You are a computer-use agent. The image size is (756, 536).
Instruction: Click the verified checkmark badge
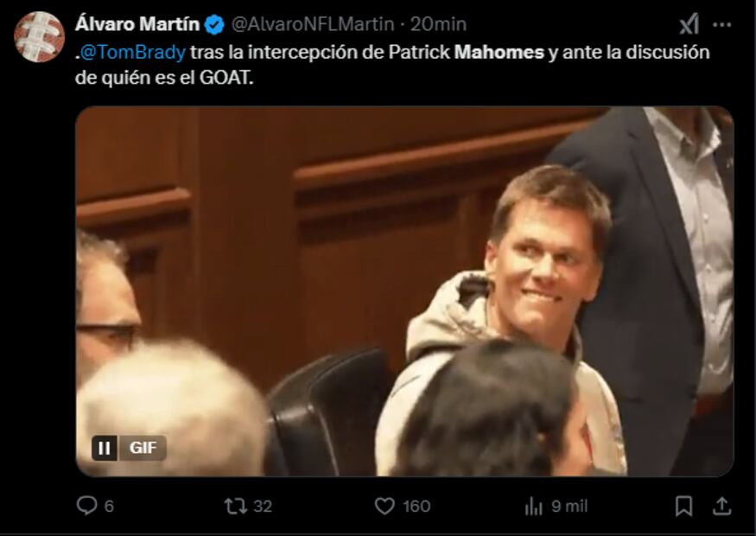(214, 24)
